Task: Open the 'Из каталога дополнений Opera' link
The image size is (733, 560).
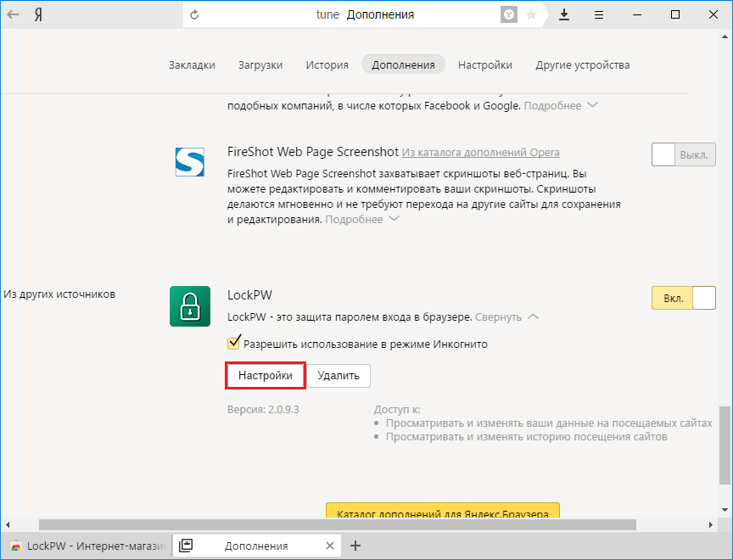Action: coord(480,153)
